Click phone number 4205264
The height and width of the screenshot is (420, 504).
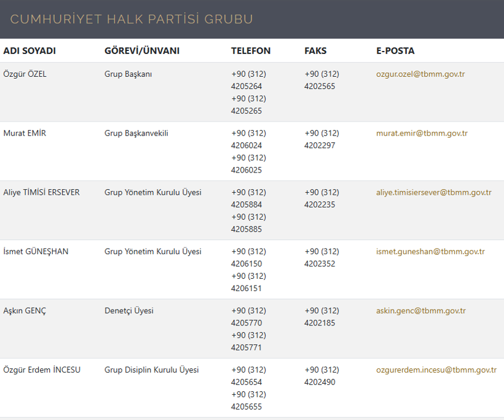[246, 87]
